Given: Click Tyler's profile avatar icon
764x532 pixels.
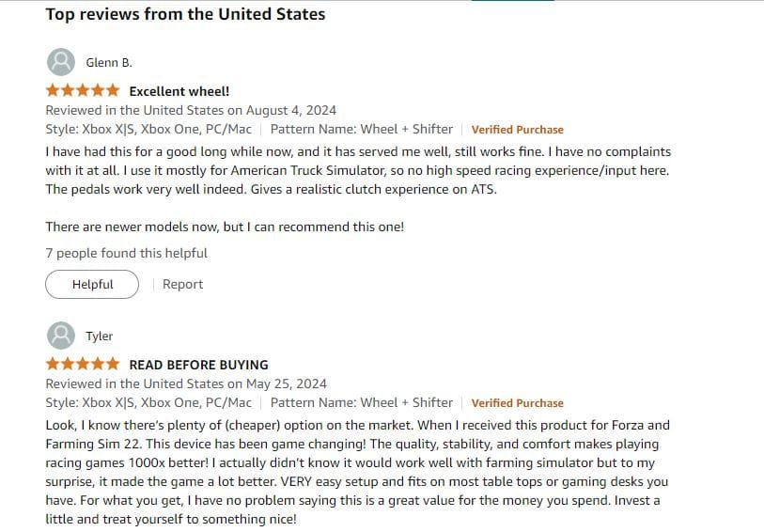Looking at the screenshot, I should [x=61, y=336].
